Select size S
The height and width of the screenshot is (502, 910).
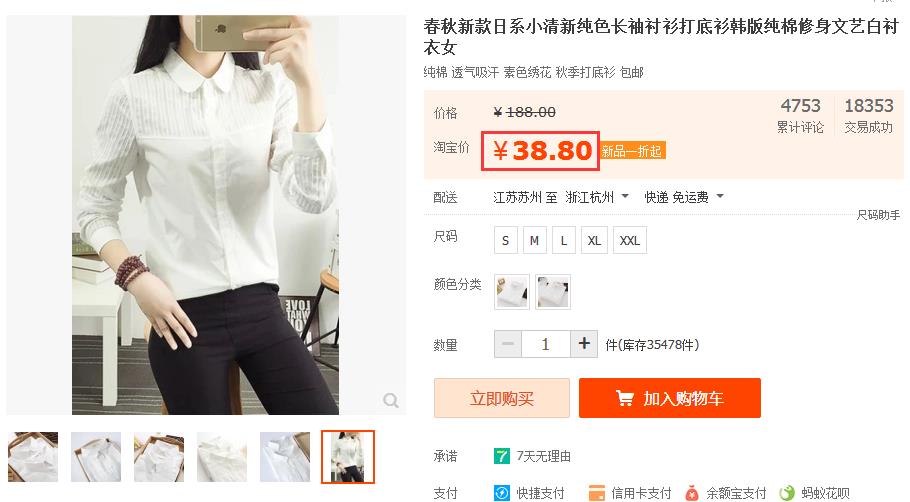click(505, 240)
